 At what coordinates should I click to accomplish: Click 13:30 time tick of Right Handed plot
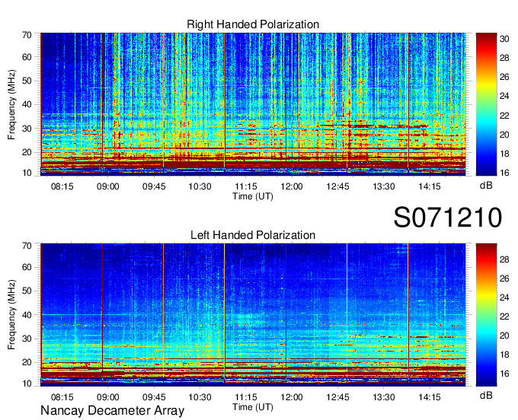coord(384,186)
